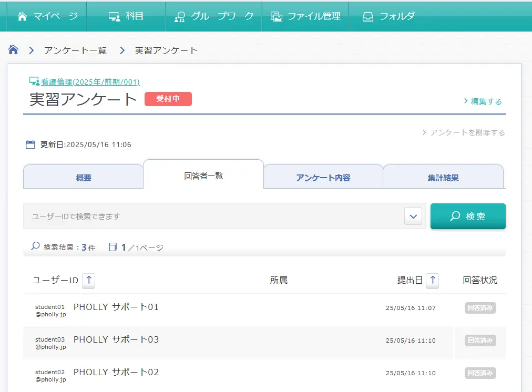Open the 科目 menu item
This screenshot has height=392, width=532.
126,16
